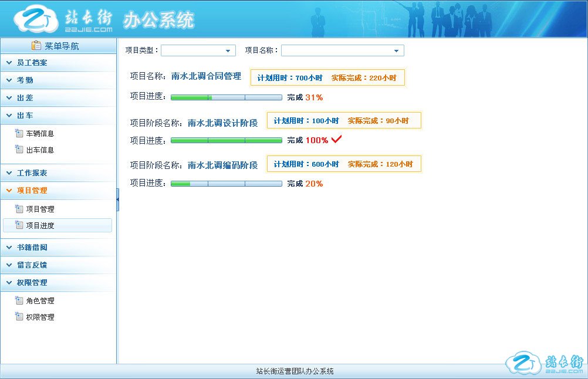The image size is (588, 379).
Task: Open the 工作报表 menu section
Action: 32,173
